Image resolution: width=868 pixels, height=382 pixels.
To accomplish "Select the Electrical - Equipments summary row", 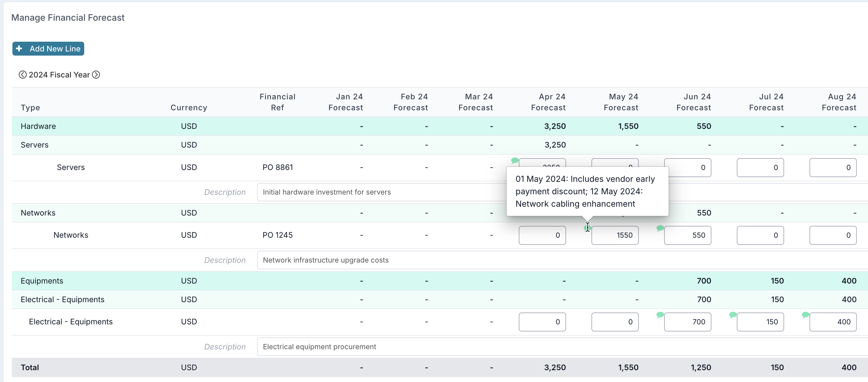I will click(x=440, y=300).
